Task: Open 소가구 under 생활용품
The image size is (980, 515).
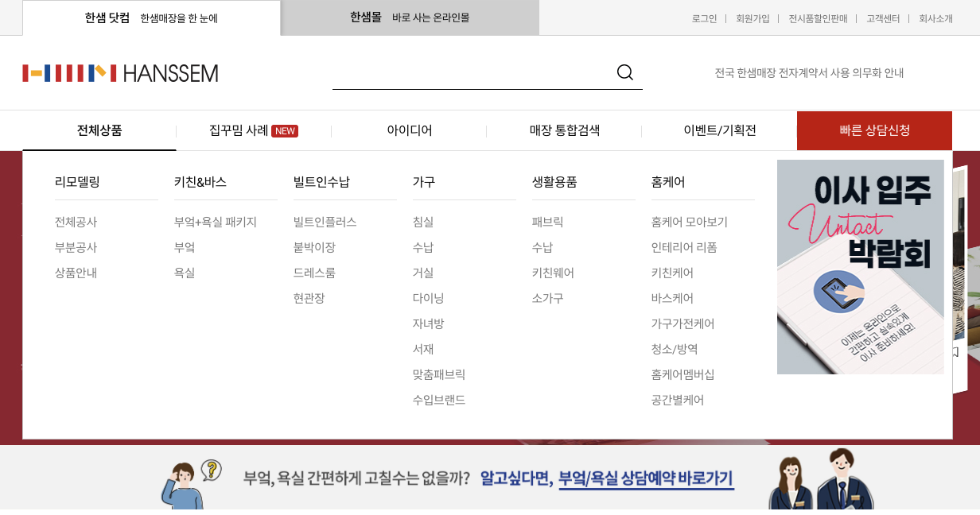Action: pyautogui.click(x=548, y=298)
